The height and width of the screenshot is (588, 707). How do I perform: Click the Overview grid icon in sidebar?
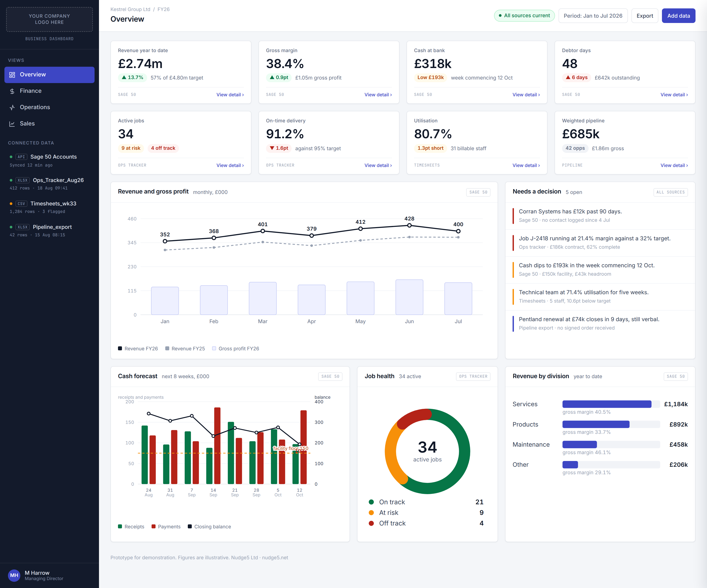pos(12,75)
